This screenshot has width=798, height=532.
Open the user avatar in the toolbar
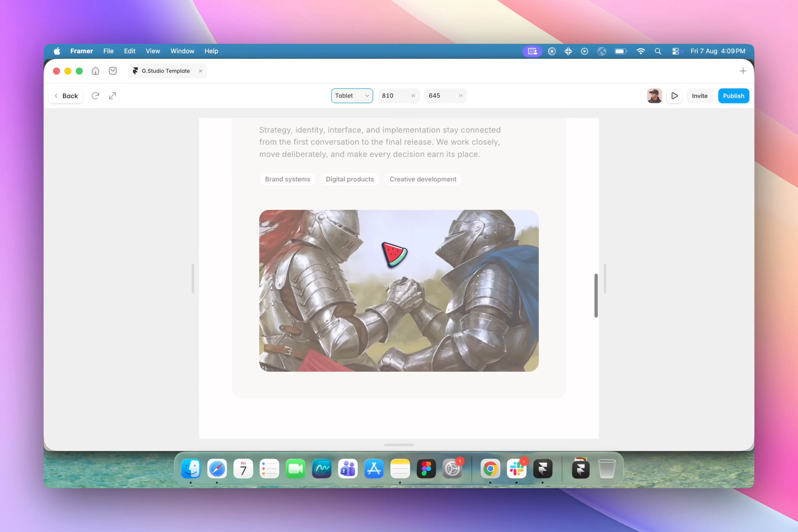click(654, 96)
